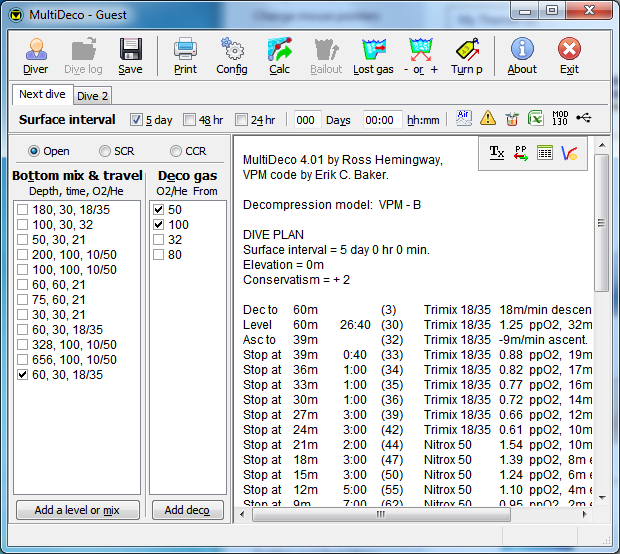Screen dimensions: 620x554
Task: Click the hh:mm time input field
Action: 382,120
